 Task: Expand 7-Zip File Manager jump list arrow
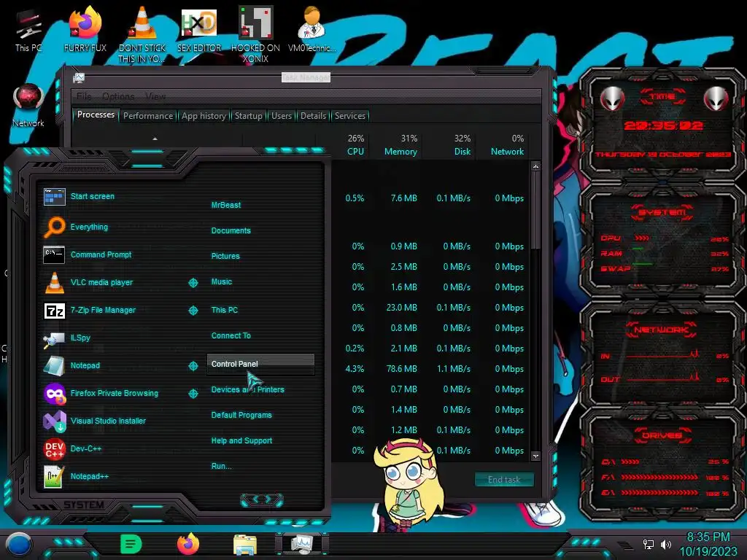[x=193, y=311]
